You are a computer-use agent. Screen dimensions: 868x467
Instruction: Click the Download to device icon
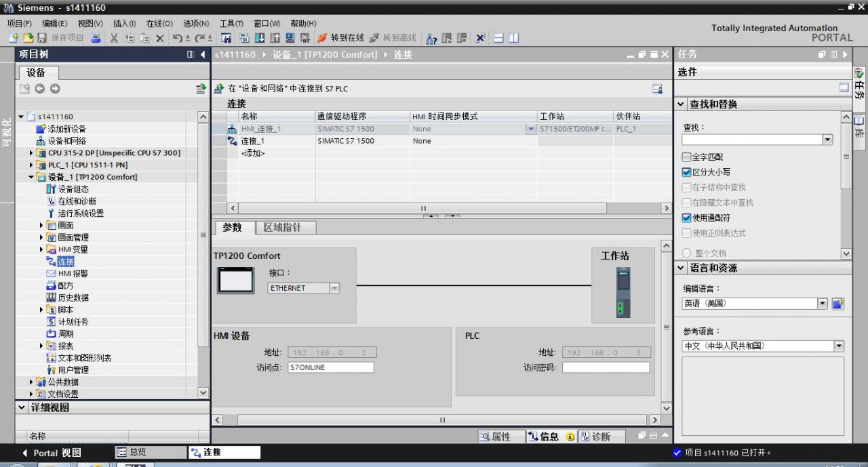pos(260,38)
